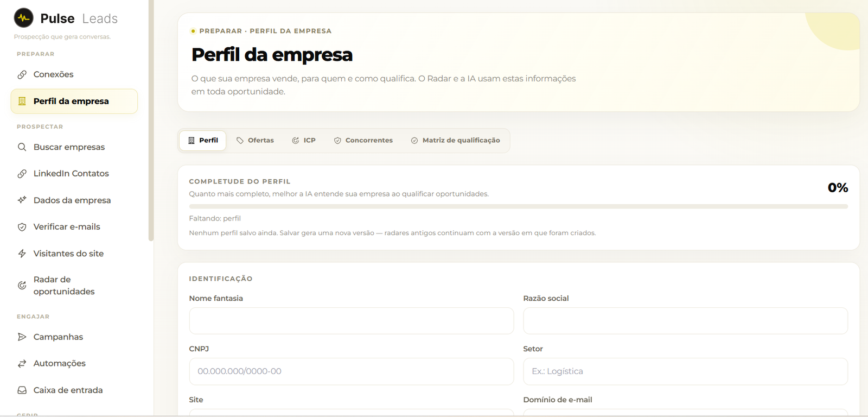Click the 'IDENTIFICAÇÃO' section heading

click(221, 279)
